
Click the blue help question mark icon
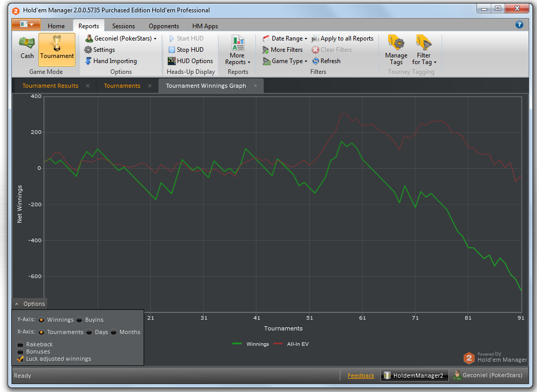pos(519,25)
